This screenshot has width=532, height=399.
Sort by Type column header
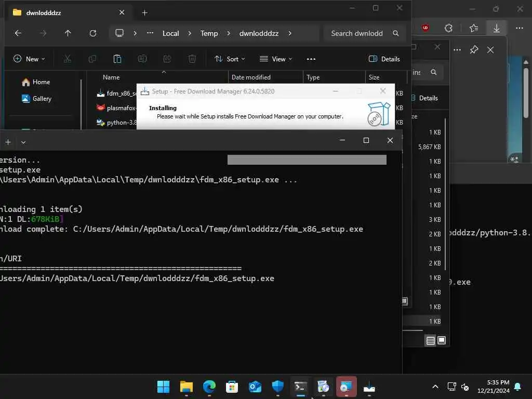point(313,77)
